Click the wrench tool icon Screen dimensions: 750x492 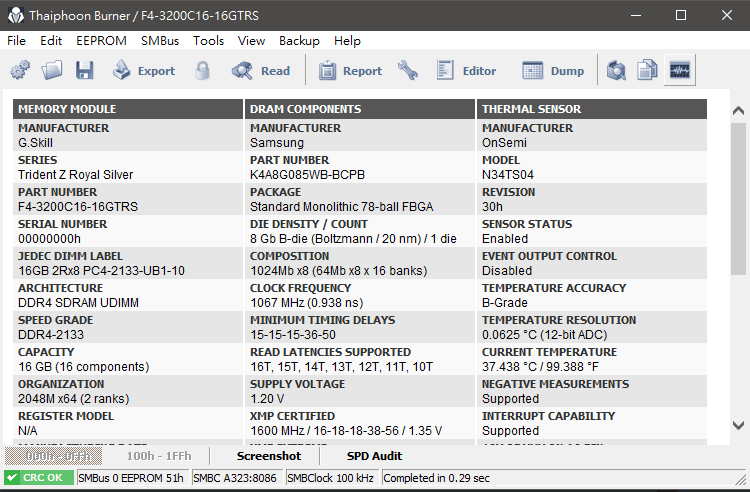tap(408, 70)
